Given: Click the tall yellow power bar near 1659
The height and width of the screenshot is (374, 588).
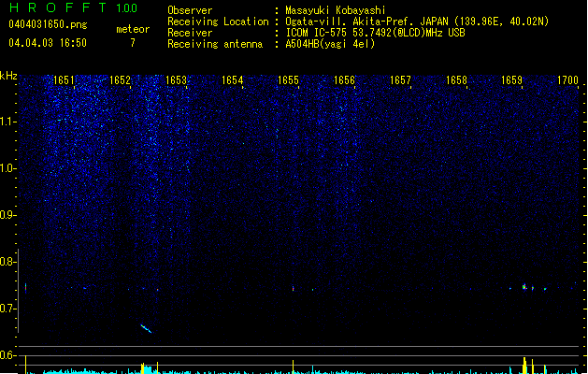Looking at the screenshot, I should (524, 366).
